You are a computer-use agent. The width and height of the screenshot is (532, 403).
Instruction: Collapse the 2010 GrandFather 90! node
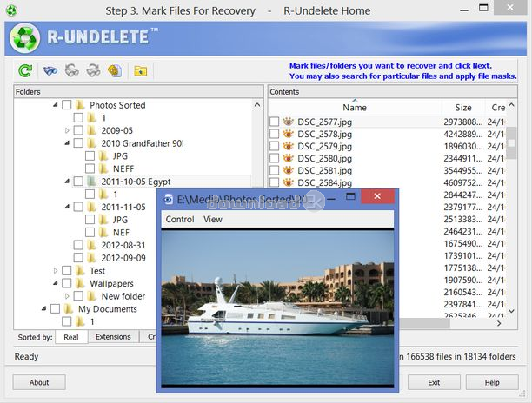click(x=67, y=143)
